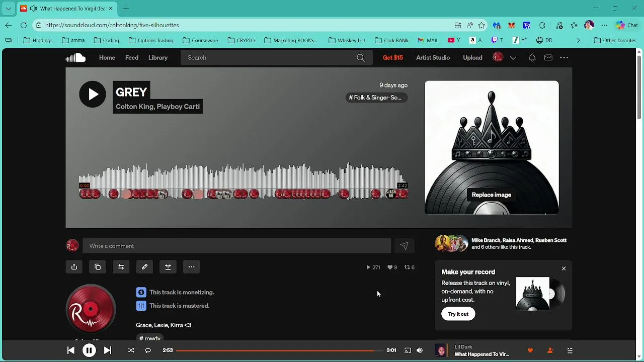Open Artist Studio
This screenshot has width=644, height=362.
pos(433,58)
